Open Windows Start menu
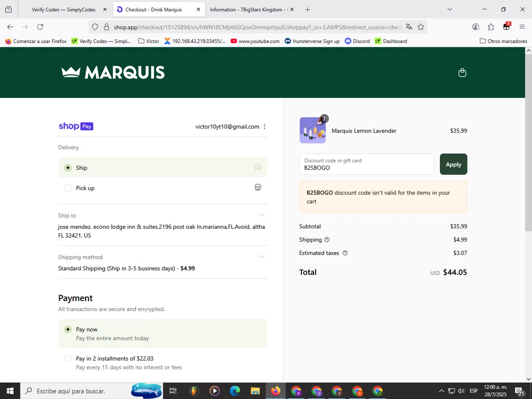The width and height of the screenshot is (532, 399). pyautogui.click(x=10, y=391)
